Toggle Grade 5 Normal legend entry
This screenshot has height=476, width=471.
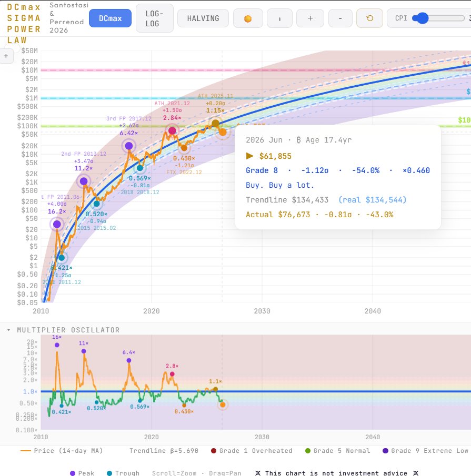(337, 451)
